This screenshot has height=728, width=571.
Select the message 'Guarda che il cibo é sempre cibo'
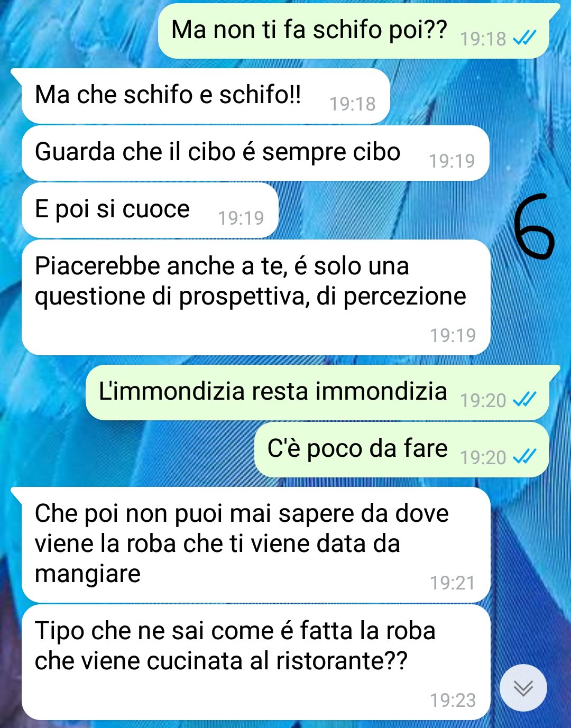[x=255, y=153]
